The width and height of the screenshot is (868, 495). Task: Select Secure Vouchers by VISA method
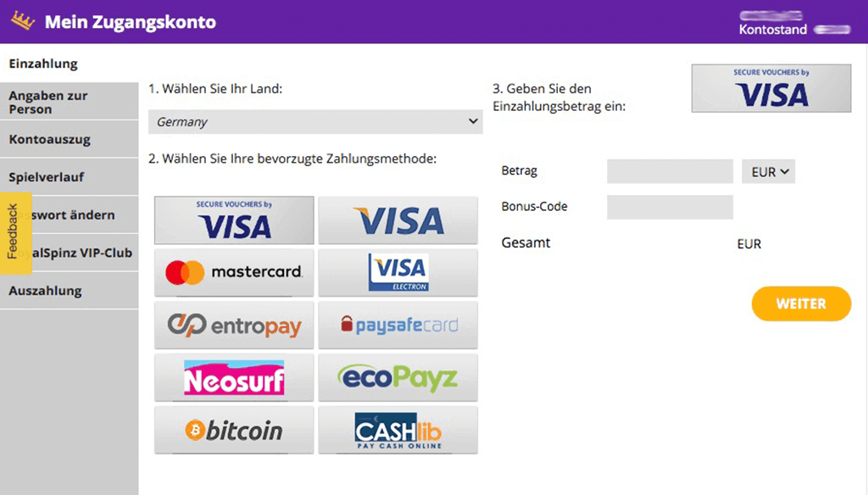click(x=233, y=220)
